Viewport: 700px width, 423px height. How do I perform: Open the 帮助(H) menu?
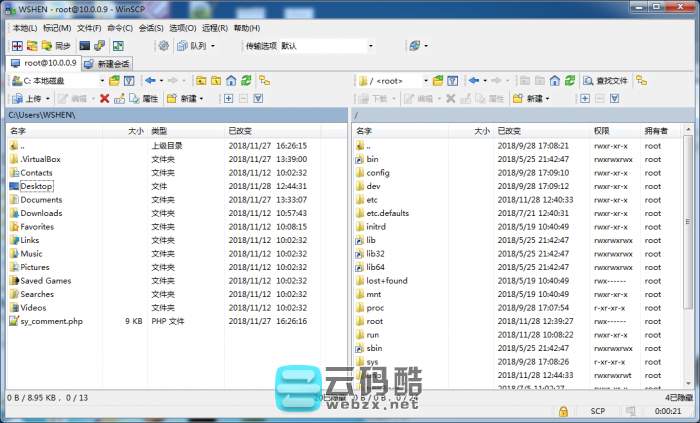tap(246, 28)
